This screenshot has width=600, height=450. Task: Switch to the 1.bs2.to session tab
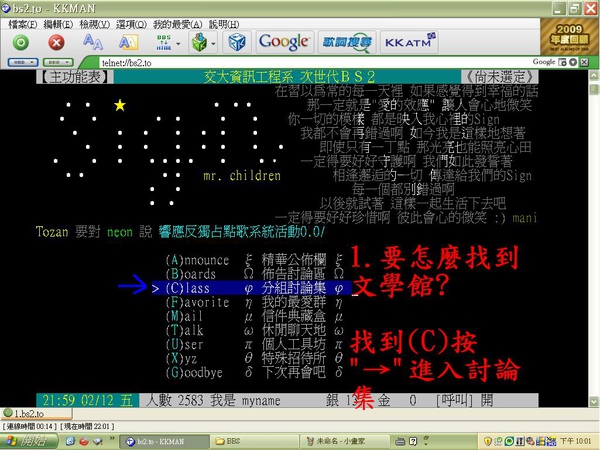[36, 413]
